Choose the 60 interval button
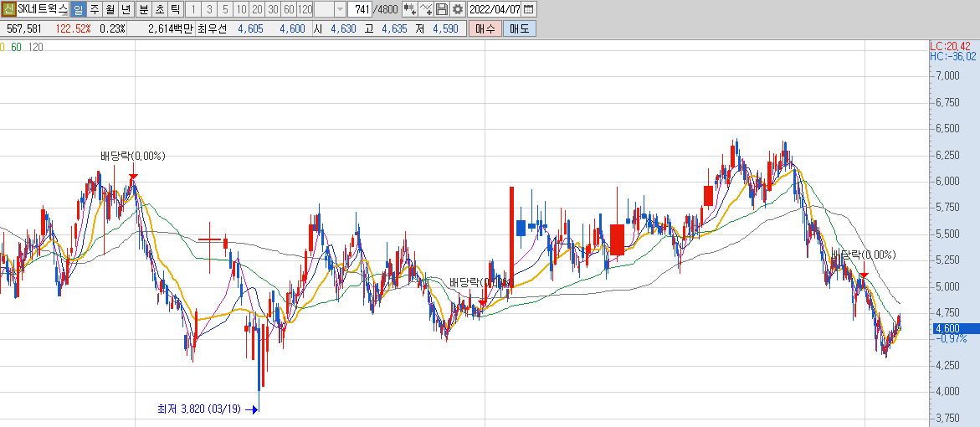 pyautogui.click(x=289, y=9)
